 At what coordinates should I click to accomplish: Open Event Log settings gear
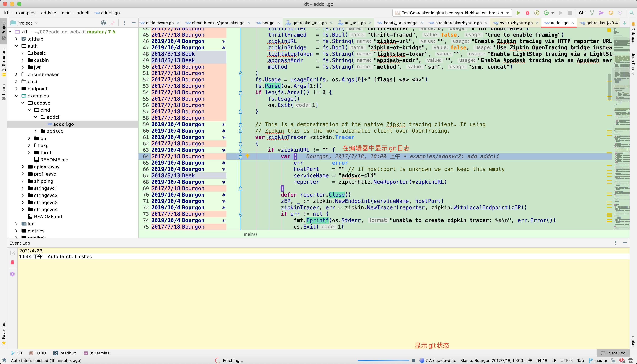point(12,274)
